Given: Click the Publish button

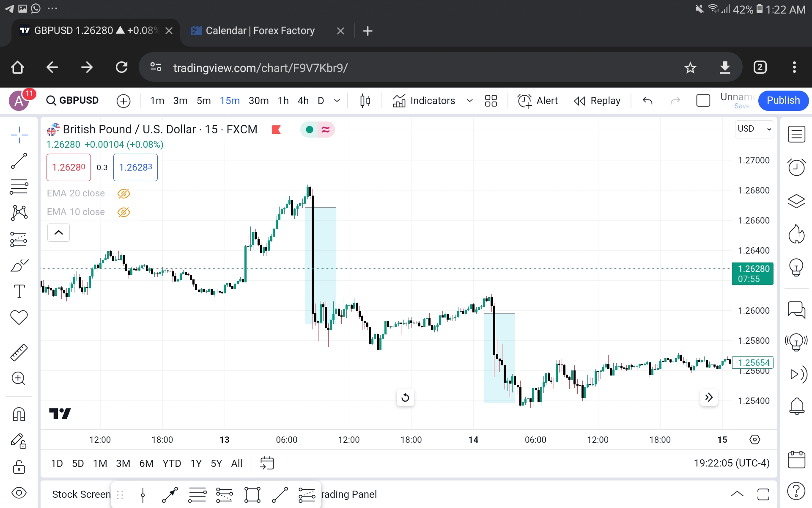Looking at the screenshot, I should click(x=783, y=100).
